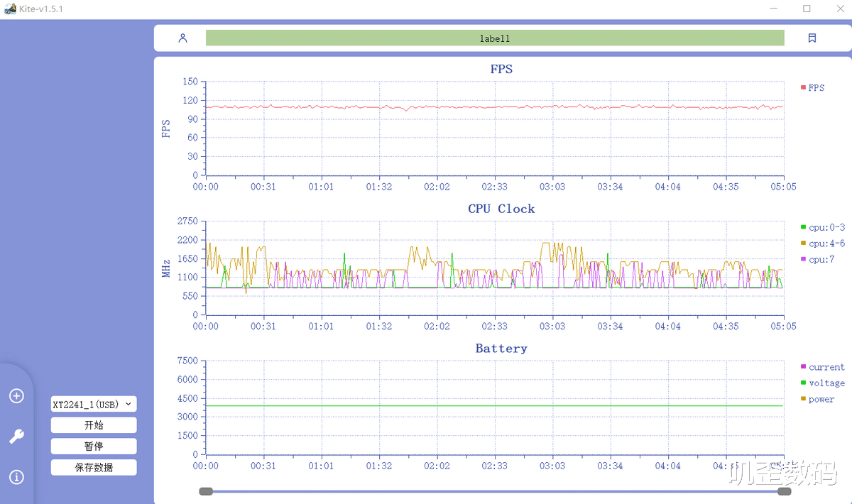Image resolution: width=852 pixels, height=504 pixels.
Task: Click the plus circle sidebar icon
Action: pyautogui.click(x=16, y=396)
